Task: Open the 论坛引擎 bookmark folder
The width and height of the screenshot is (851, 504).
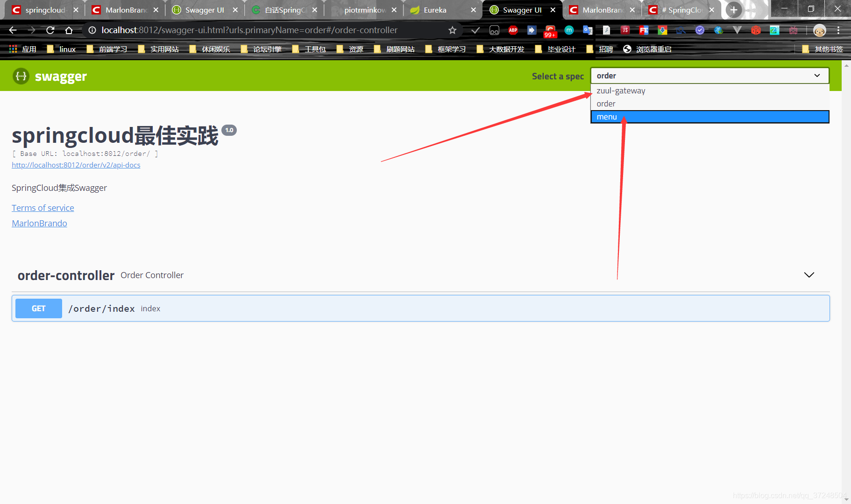Action: [261, 49]
